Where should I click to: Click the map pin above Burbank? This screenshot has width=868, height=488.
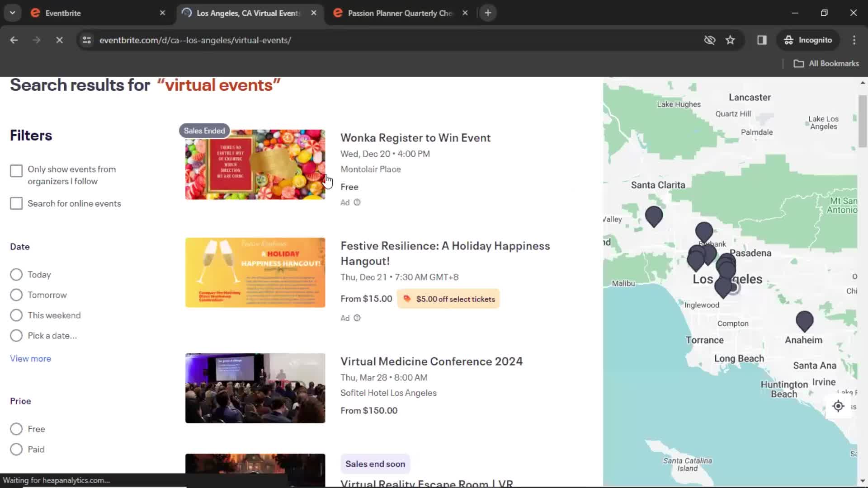tap(704, 231)
